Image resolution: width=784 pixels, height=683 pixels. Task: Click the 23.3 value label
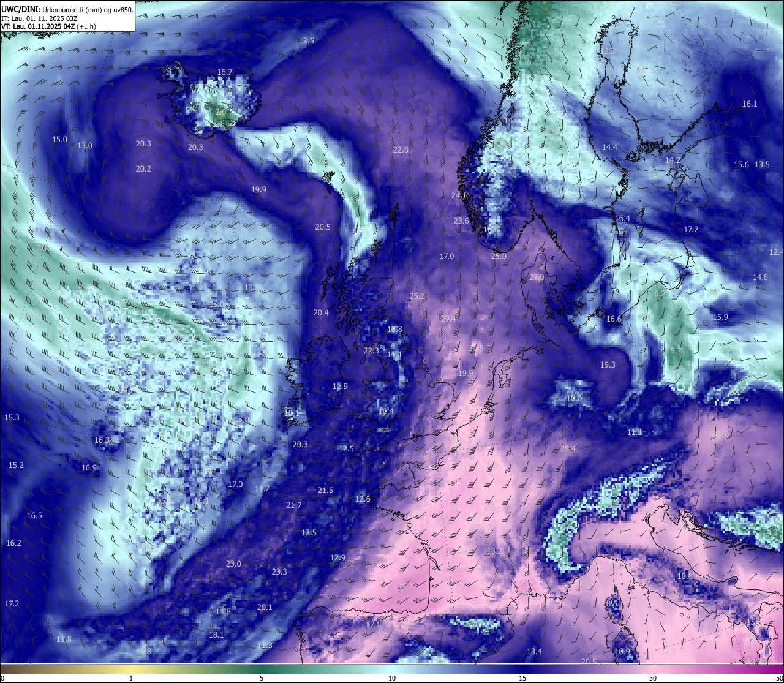(x=279, y=572)
